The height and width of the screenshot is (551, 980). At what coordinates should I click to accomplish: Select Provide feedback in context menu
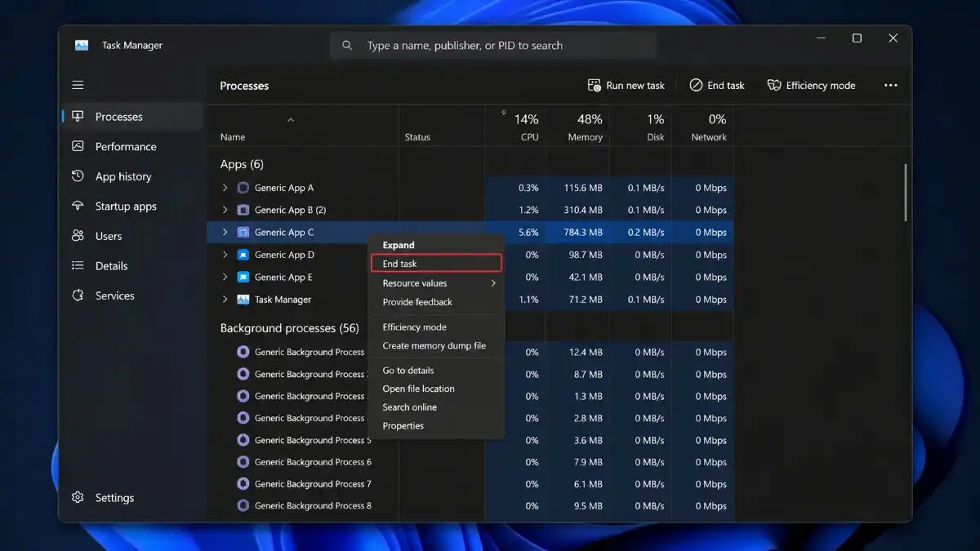point(436,302)
